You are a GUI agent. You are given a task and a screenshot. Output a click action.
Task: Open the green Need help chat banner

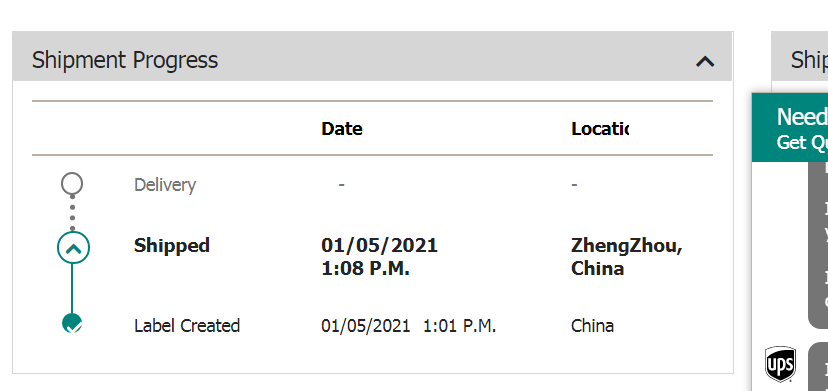point(790,127)
